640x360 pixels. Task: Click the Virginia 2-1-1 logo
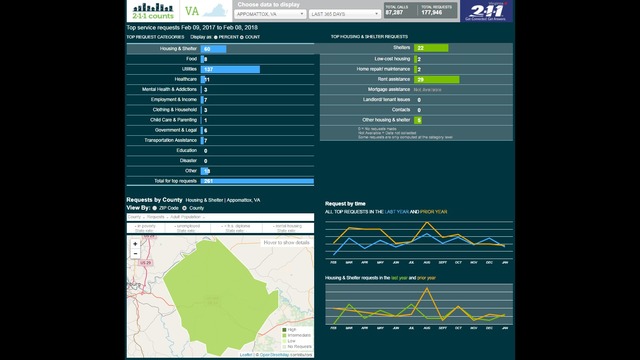(486, 11)
